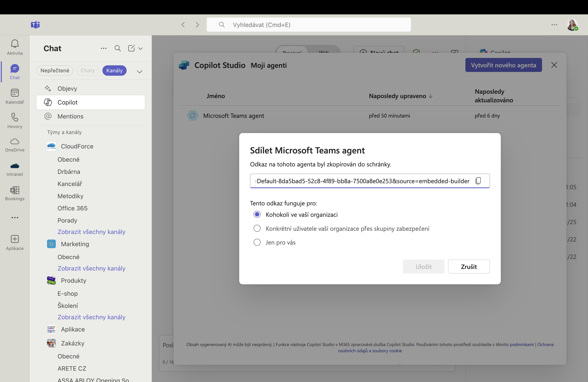Image resolution: width=588 pixels, height=382 pixels.
Task: Select Konkrétní uživatele přes skupiny zabezpečení
Action: [257, 229]
